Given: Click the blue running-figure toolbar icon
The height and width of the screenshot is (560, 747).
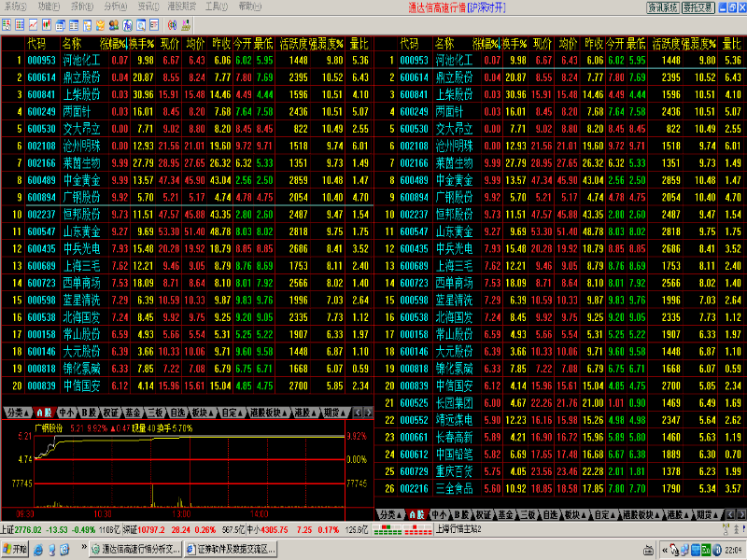Looking at the screenshot, I should [127, 25].
